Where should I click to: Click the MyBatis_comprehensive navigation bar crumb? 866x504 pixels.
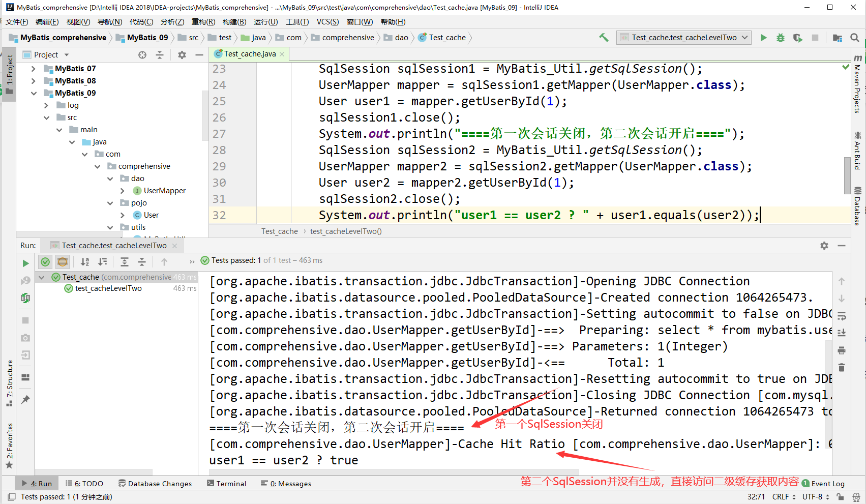coord(58,38)
